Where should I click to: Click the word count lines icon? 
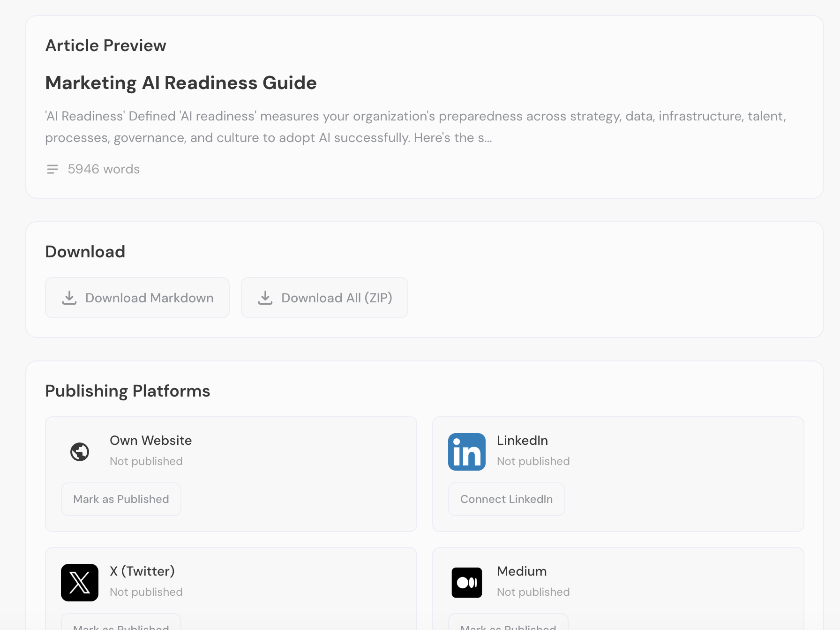click(52, 169)
